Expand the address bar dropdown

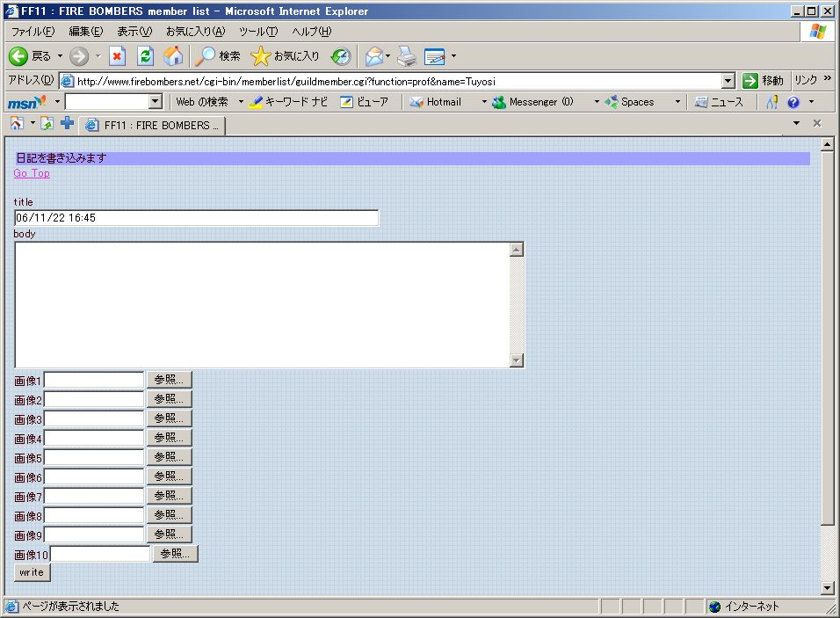[x=728, y=81]
